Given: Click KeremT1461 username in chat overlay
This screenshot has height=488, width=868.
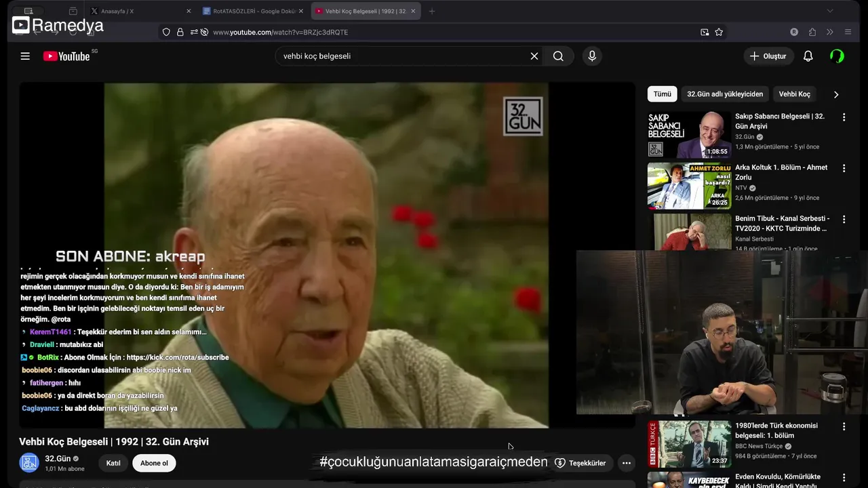Looking at the screenshot, I should coord(50,332).
